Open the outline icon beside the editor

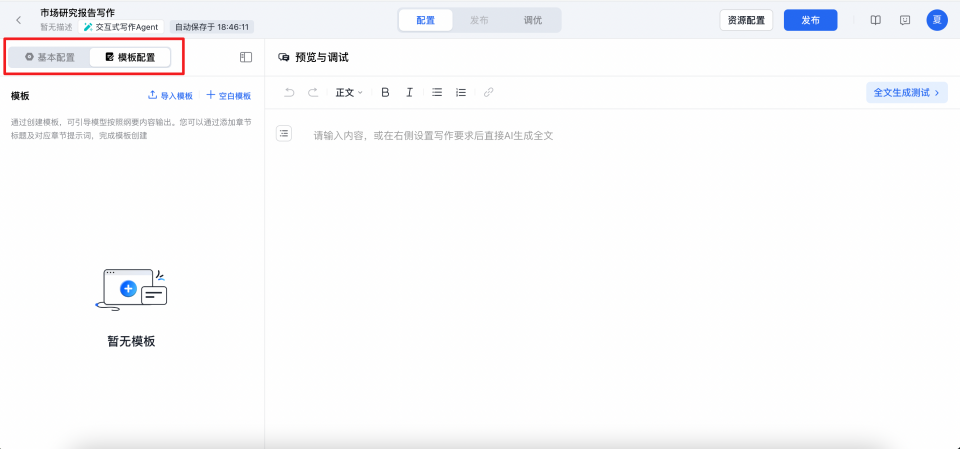pos(283,133)
